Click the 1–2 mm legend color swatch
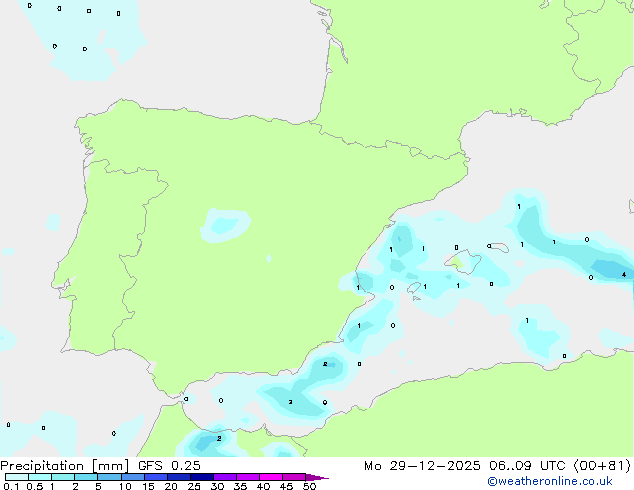 pyautogui.click(x=63, y=477)
